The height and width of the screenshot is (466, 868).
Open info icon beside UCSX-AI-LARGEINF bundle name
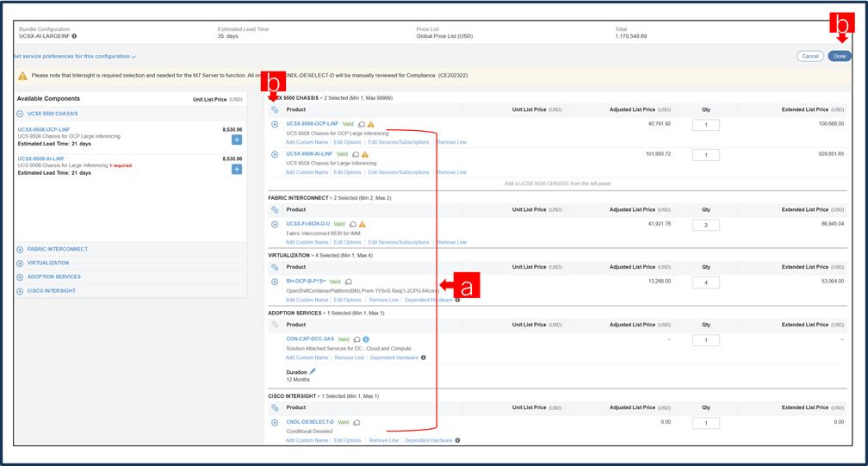tap(74, 36)
